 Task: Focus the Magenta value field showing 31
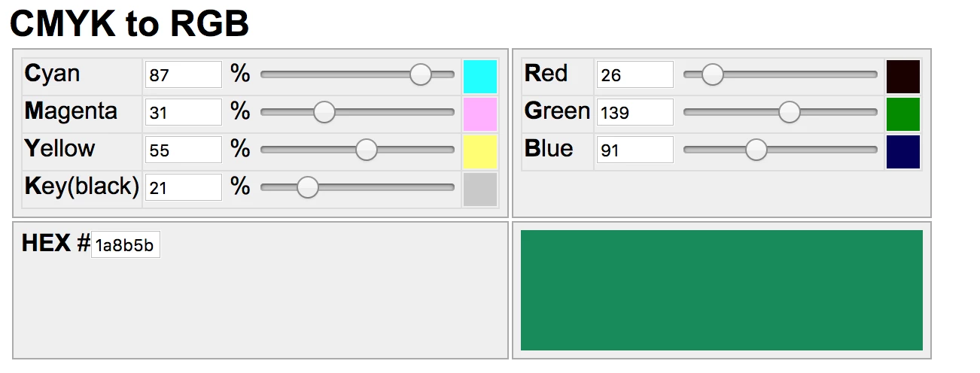184,112
